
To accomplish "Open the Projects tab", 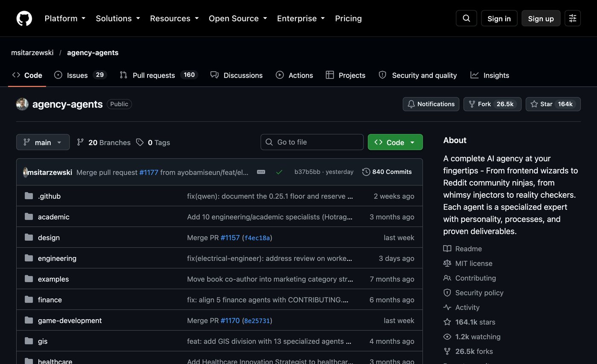I will 346,75.
